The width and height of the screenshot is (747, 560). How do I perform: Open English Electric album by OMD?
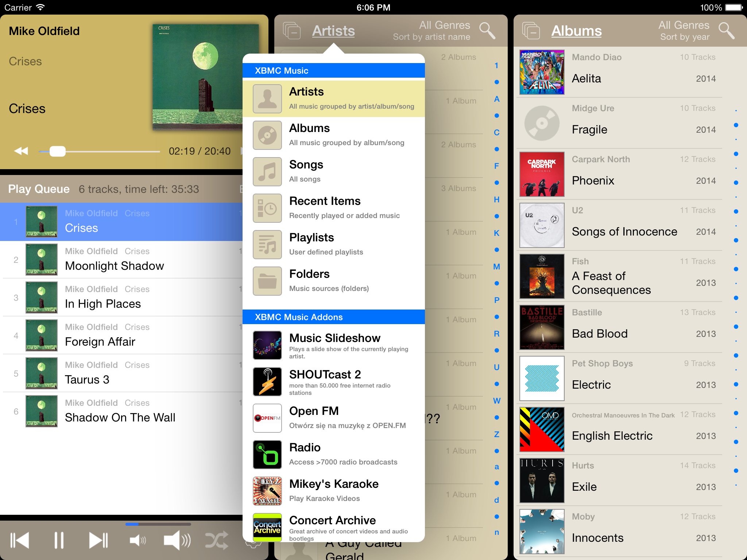click(x=620, y=429)
